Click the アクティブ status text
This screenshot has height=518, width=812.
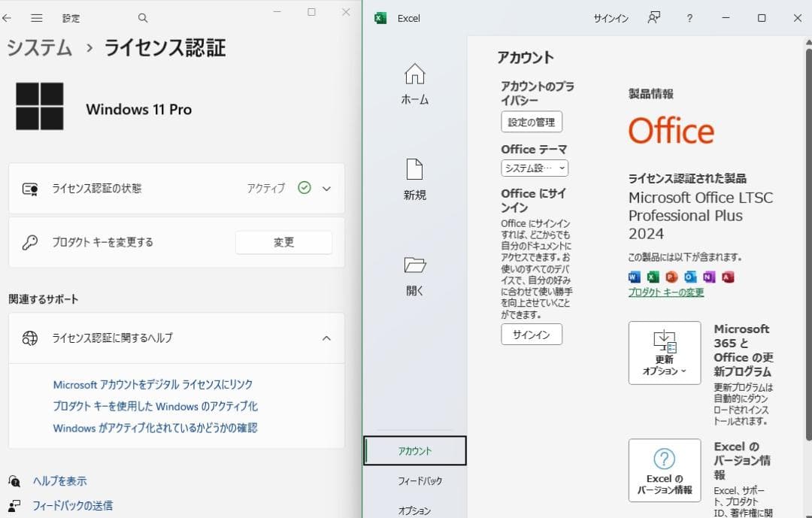point(265,189)
